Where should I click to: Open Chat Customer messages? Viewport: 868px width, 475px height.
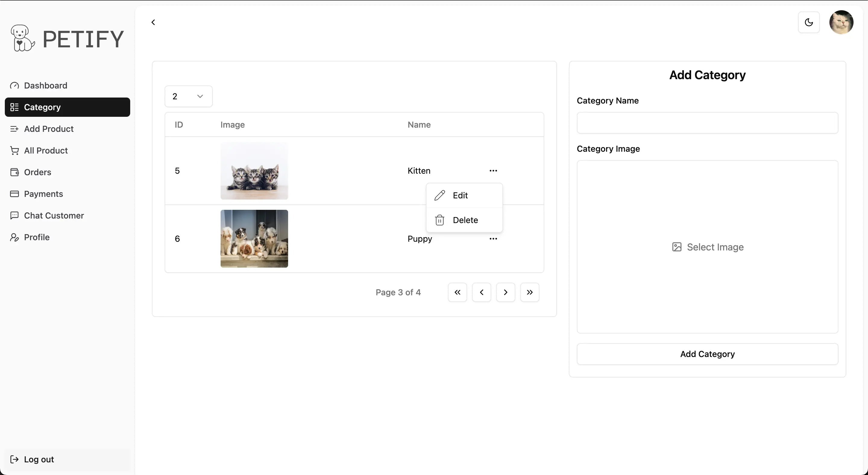pyautogui.click(x=54, y=216)
